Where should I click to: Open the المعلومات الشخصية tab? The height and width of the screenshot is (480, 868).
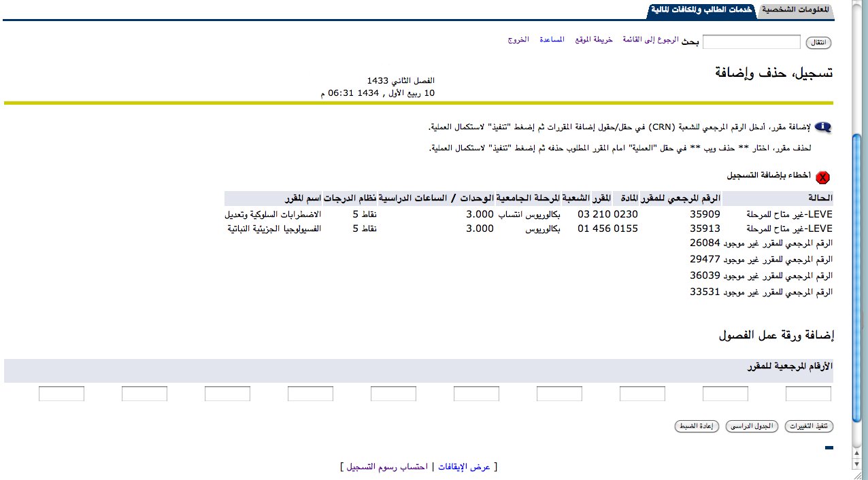[795, 10]
